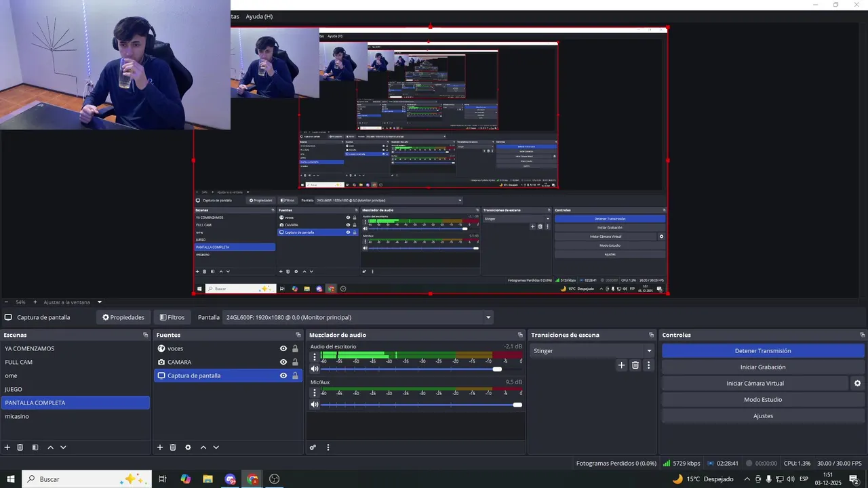
Task: Select micasino scene
Action: pos(75,416)
